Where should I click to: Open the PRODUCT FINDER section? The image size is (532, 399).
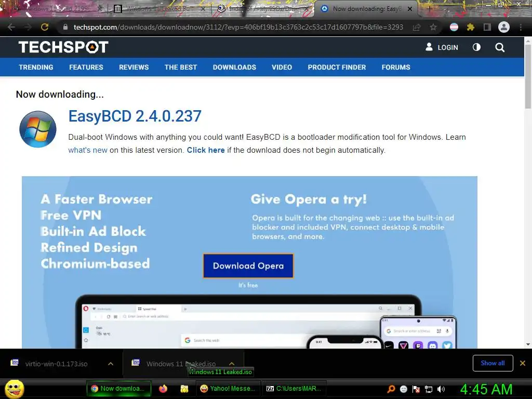pos(337,67)
